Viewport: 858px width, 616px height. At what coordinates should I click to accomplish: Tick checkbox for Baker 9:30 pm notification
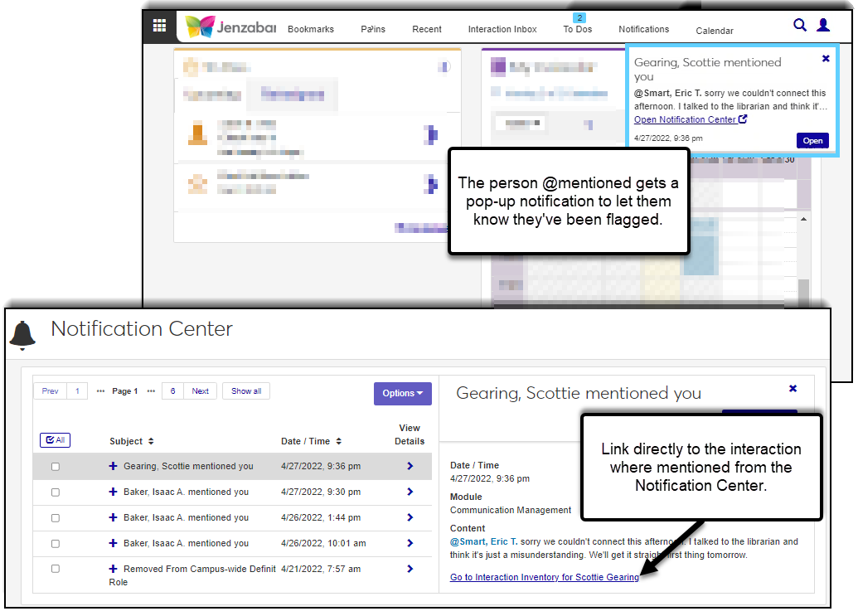pos(56,492)
